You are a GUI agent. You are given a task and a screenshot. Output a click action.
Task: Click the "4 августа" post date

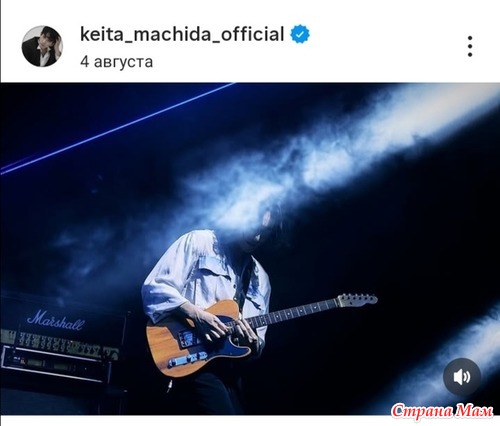[117, 62]
